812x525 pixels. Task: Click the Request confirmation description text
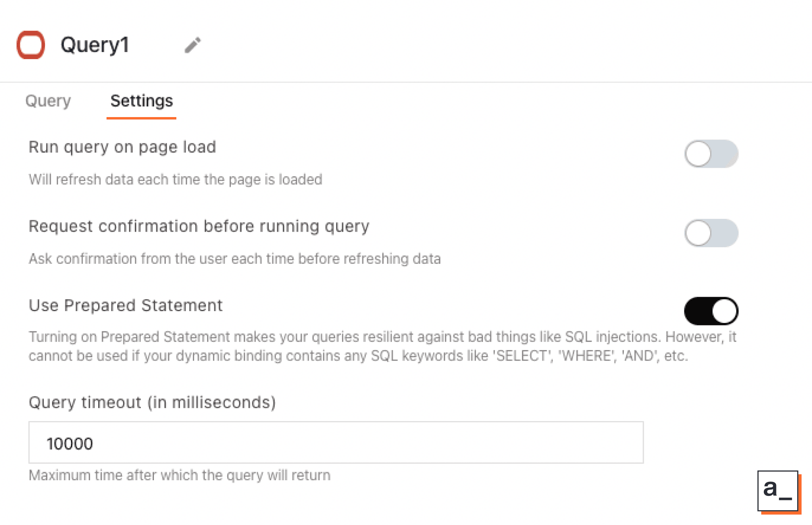tap(235, 258)
